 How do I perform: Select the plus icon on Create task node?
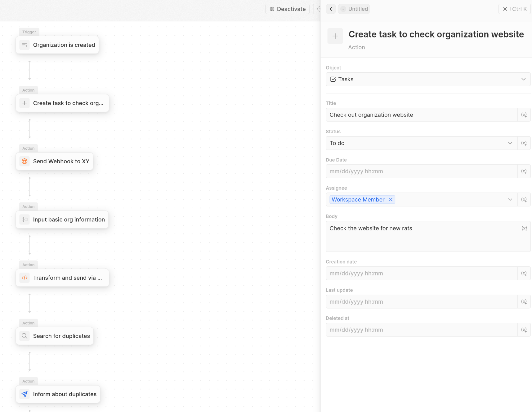24,103
